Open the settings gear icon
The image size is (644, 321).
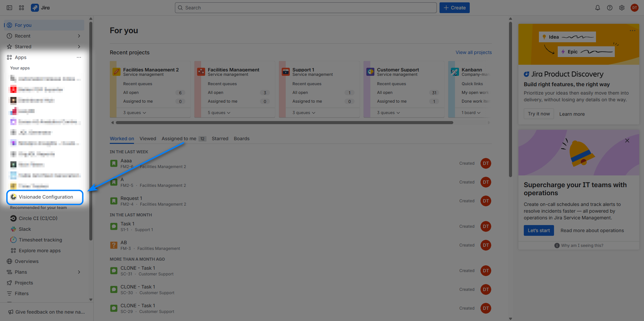coord(622,8)
